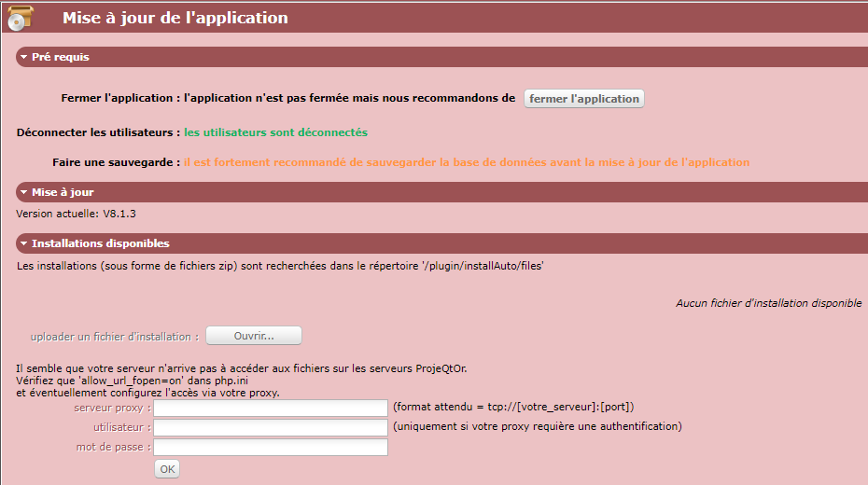Click the 'serveur proxy' field label
The height and width of the screenshot is (485, 868).
pyautogui.click(x=112, y=409)
